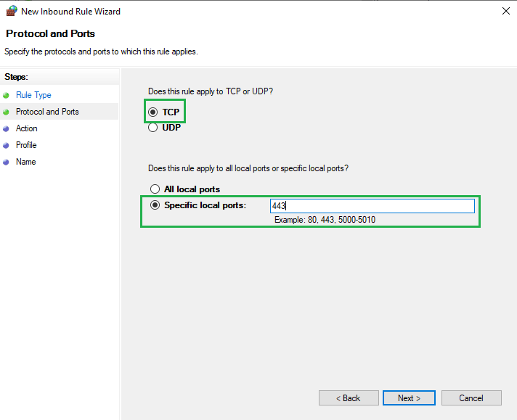Select the UDP radio button

[152, 128]
